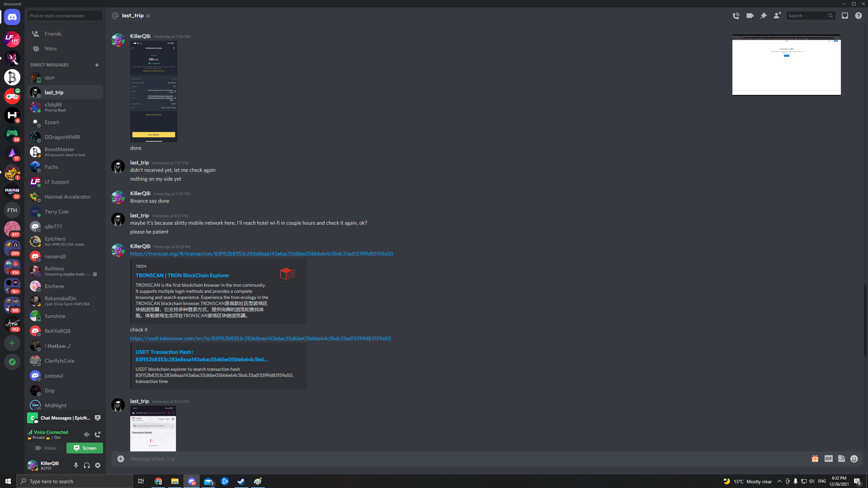Image resolution: width=868 pixels, height=488 pixels.
Task: Add a server
Action: pyautogui.click(x=12, y=343)
